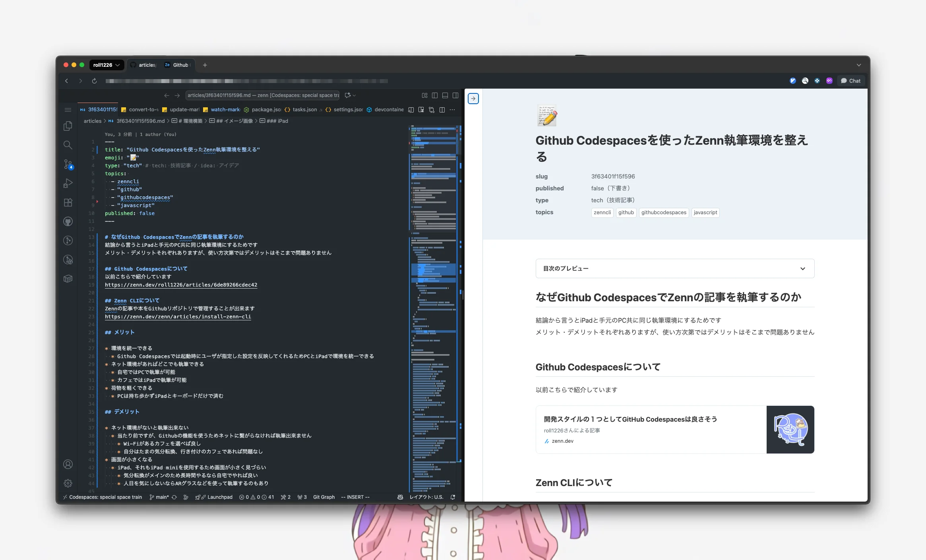Open the roll1226 profile dropdown
Viewport: 926px width, 560px height.
coord(106,65)
